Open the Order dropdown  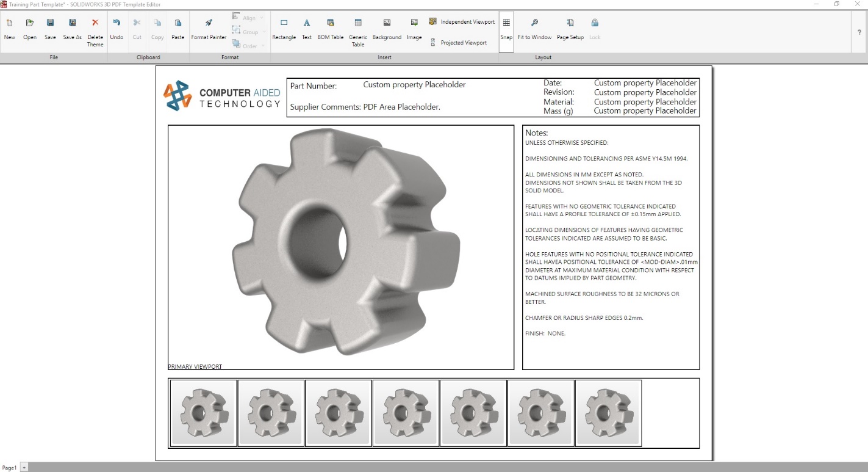pos(248,45)
